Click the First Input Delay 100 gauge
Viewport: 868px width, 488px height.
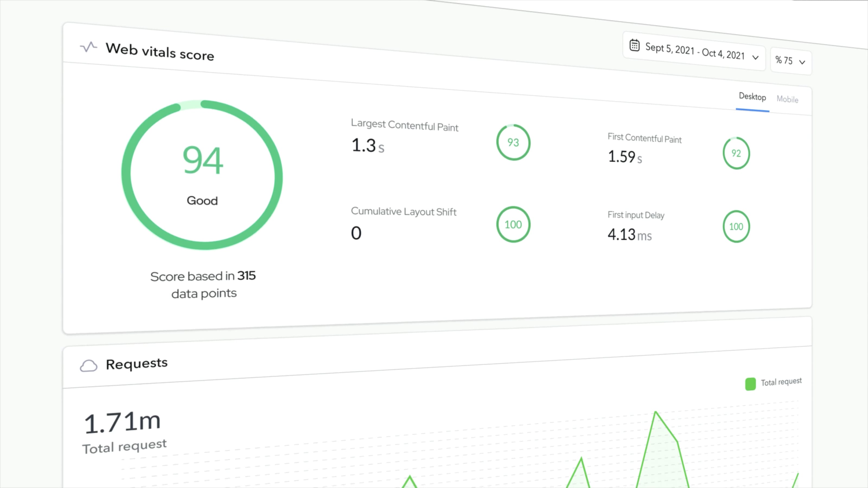click(736, 226)
